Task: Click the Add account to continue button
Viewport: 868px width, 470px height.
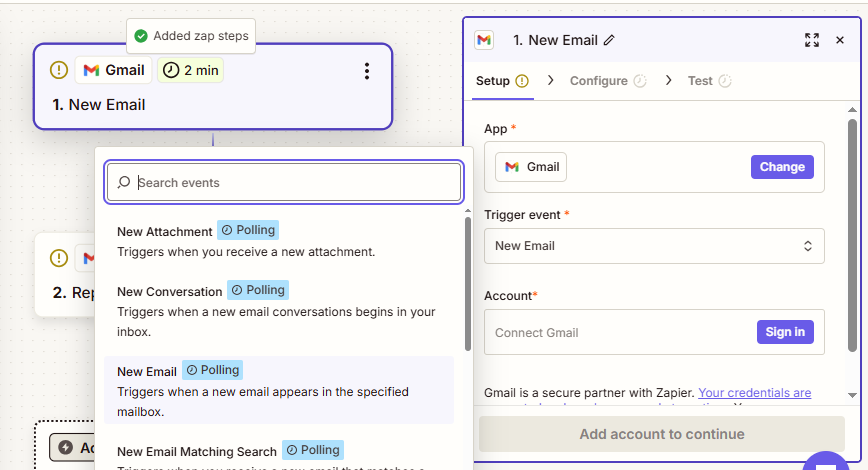Action: tap(662, 434)
